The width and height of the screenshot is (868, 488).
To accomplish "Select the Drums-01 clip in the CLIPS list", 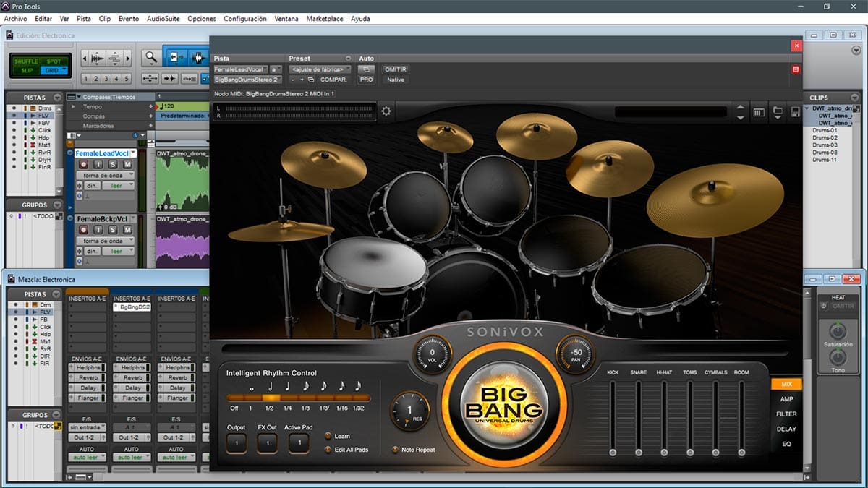I will pos(825,131).
